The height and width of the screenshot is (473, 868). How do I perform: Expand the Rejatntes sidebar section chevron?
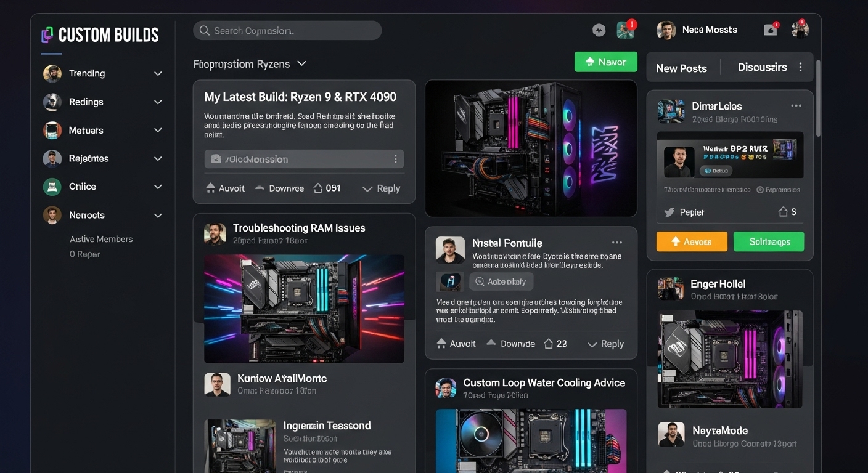(158, 159)
